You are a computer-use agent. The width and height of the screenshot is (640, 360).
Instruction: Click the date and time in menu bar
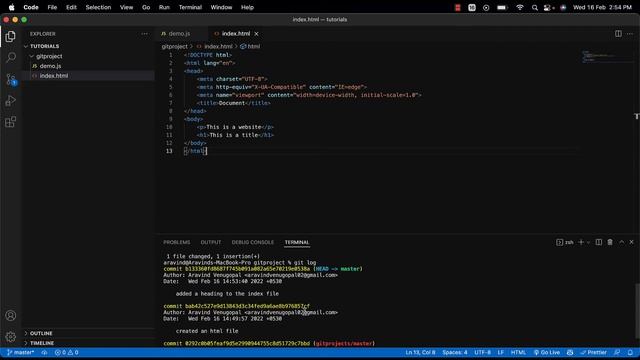pos(602,7)
